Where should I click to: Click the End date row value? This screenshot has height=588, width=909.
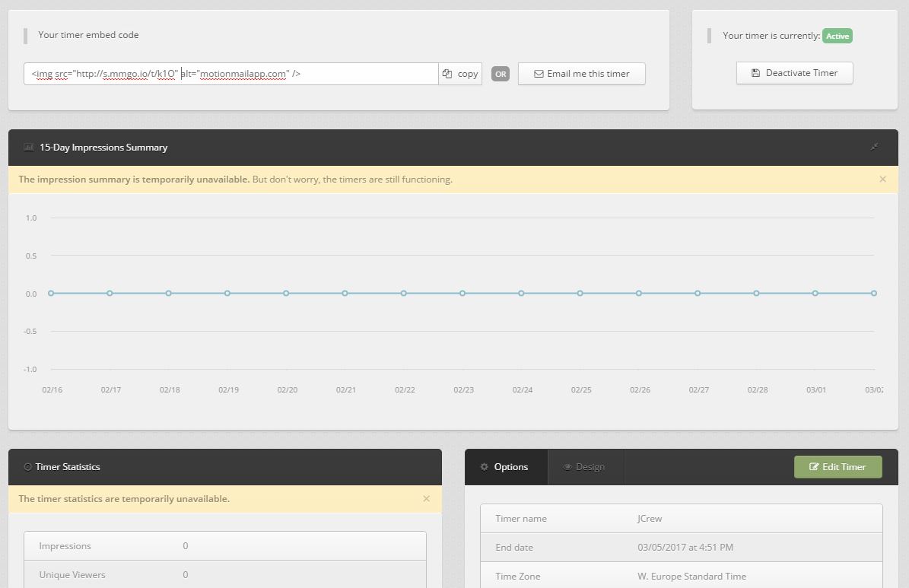tap(685, 548)
